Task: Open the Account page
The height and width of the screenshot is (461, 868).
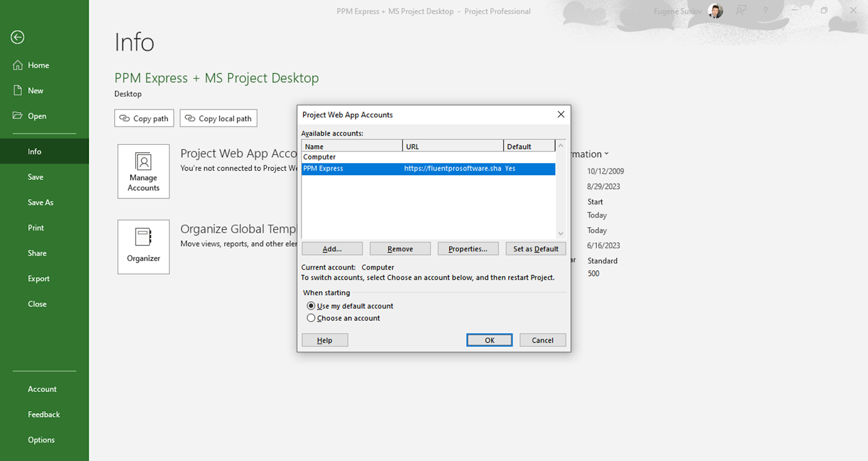Action: tap(44, 389)
